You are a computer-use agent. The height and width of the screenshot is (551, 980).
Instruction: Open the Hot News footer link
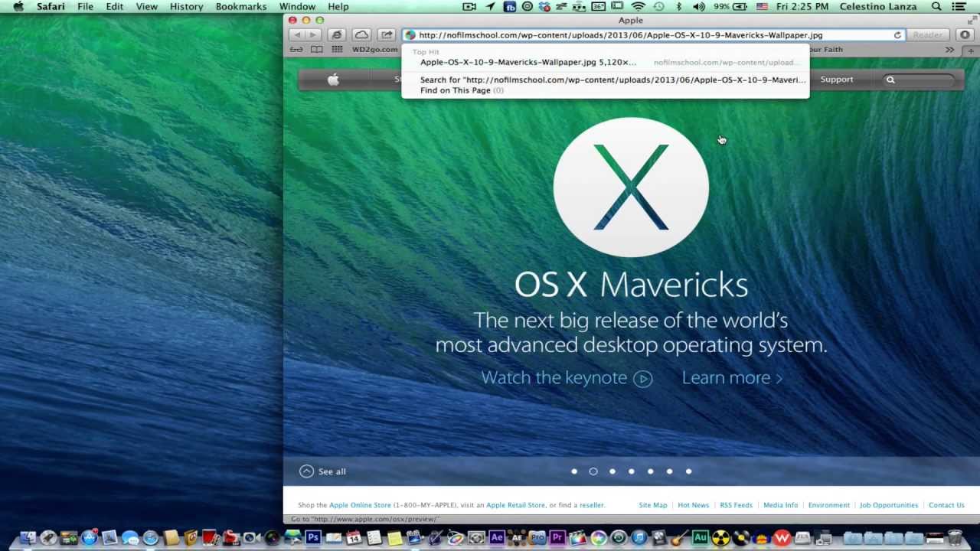(x=693, y=505)
